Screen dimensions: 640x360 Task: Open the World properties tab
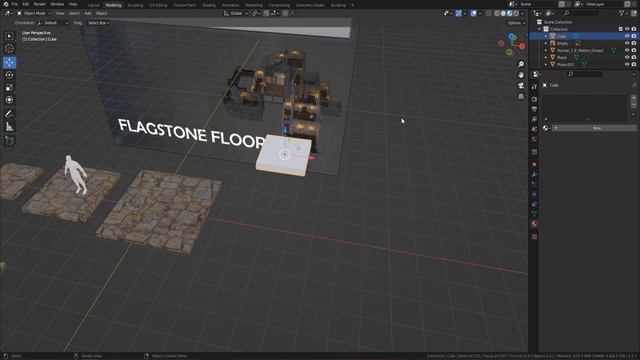coord(534,139)
